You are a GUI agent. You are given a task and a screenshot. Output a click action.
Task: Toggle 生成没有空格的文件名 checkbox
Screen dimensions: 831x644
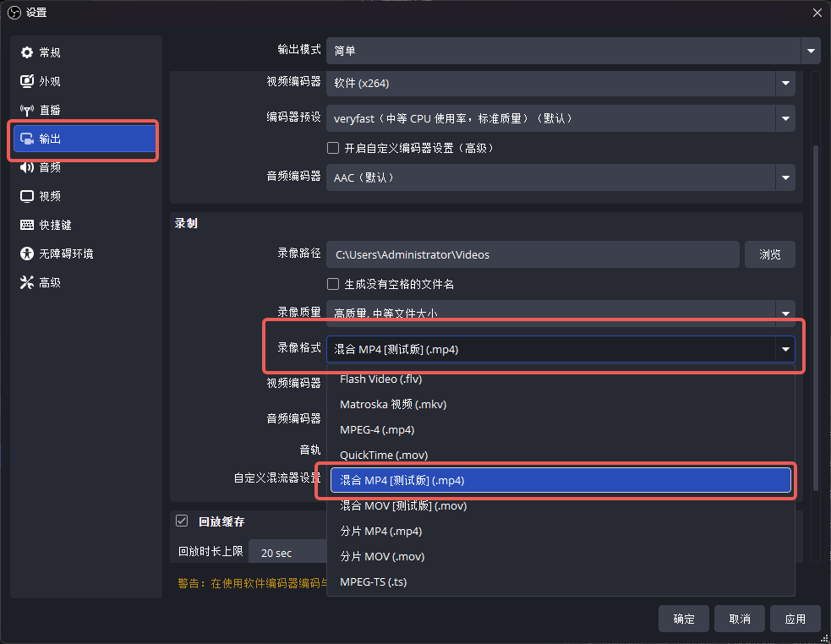tap(333, 284)
